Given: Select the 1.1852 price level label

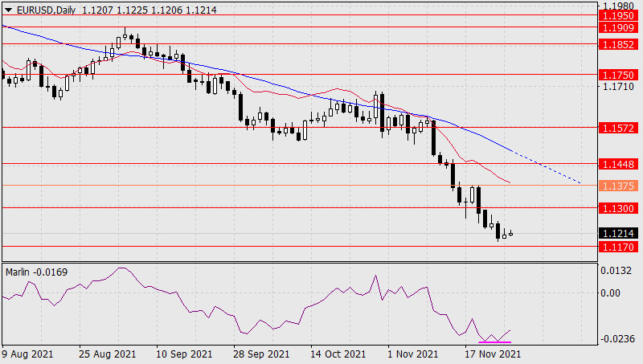Looking at the screenshot, I should tap(618, 44).
